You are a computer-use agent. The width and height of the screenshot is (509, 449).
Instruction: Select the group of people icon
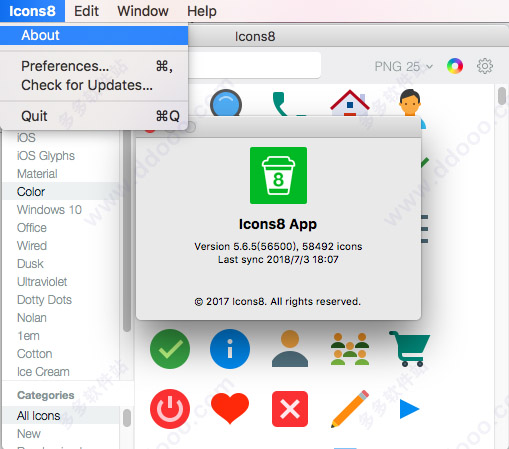click(x=350, y=349)
